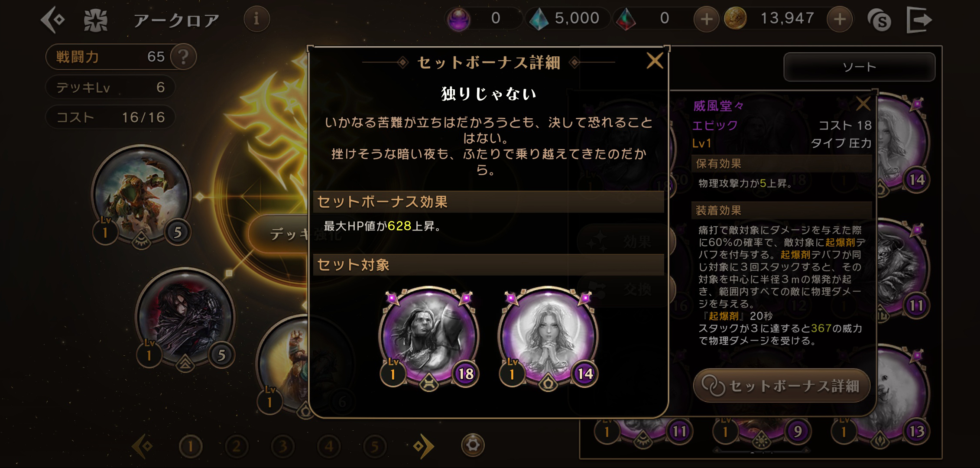
Task: Add gold coins with the plus icon
Action: click(840, 19)
